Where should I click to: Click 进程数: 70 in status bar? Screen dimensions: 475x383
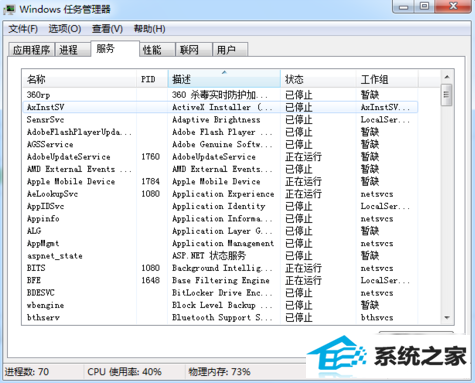(x=27, y=372)
